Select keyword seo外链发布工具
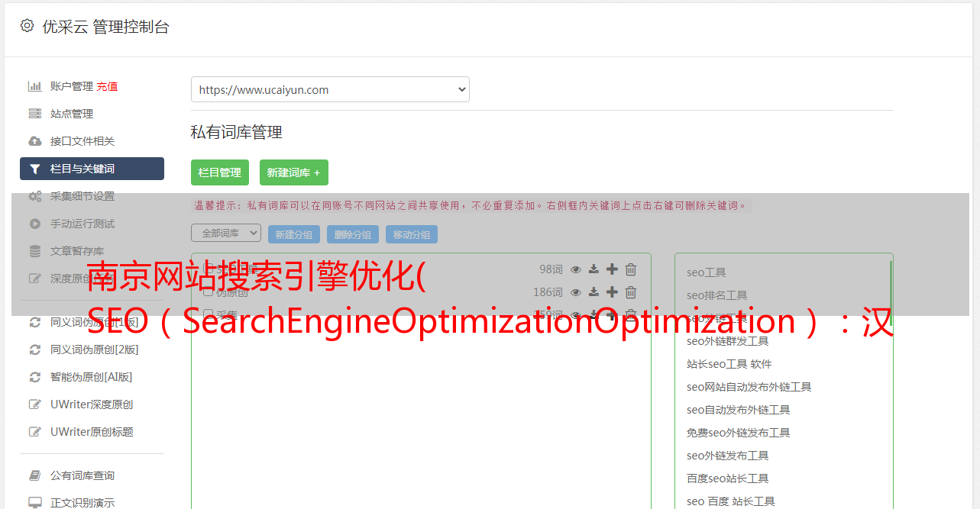 728,456
